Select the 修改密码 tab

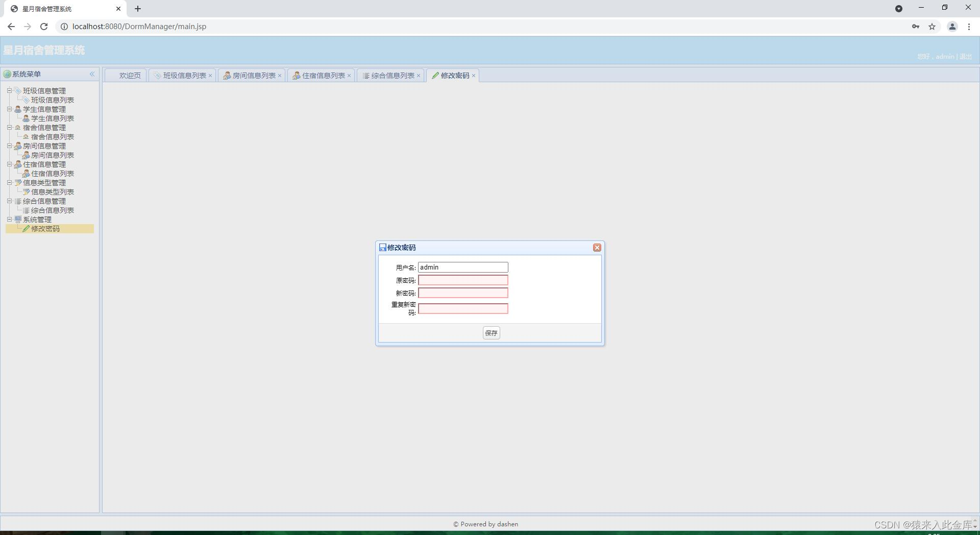[452, 76]
